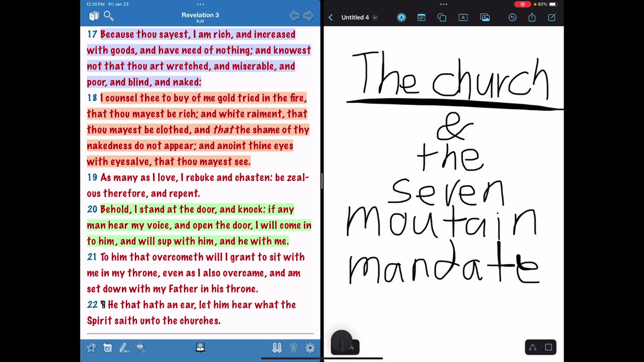This screenshot has width=644, height=362.
Task: Tap the scenes rectangle button
Action: tap(548, 347)
